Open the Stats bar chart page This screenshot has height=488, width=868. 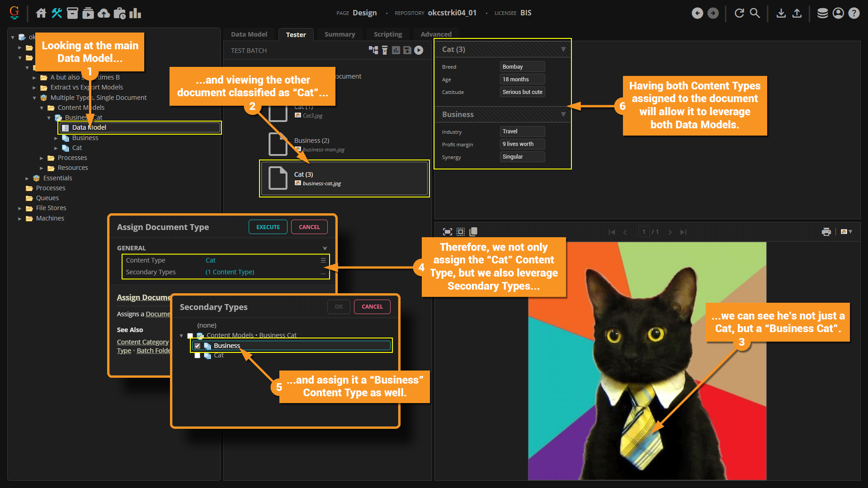coord(135,13)
